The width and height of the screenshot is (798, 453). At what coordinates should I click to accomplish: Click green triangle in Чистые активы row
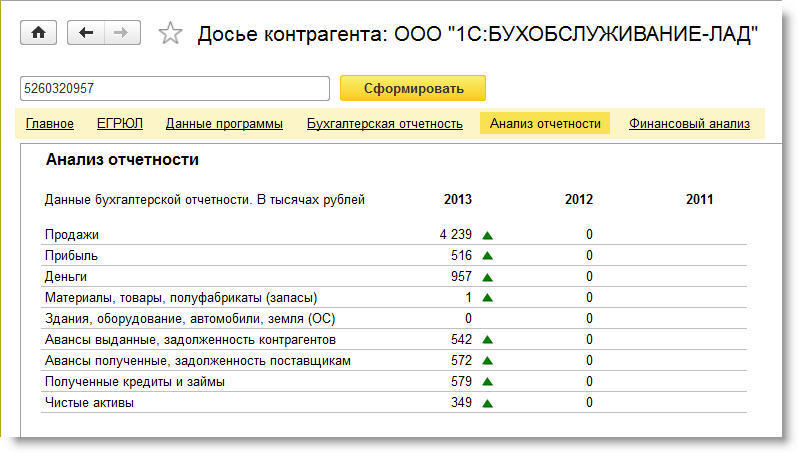pyautogui.click(x=488, y=403)
